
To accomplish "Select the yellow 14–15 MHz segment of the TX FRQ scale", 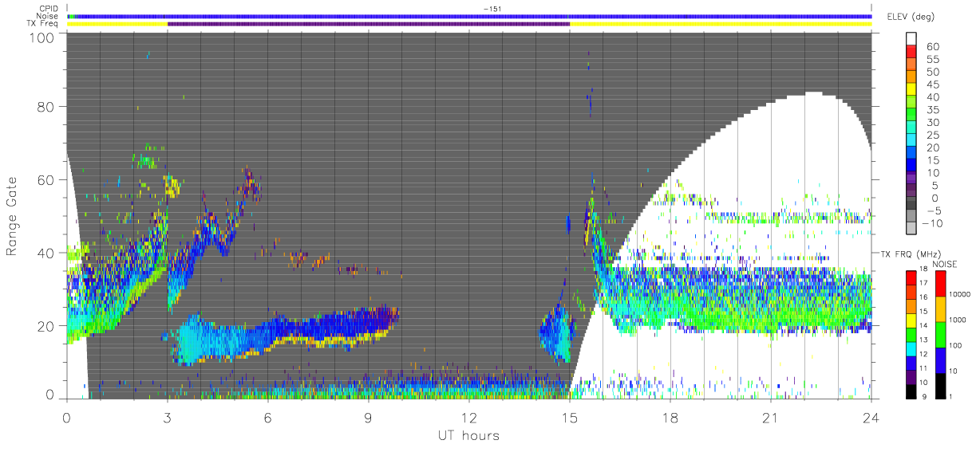I will point(911,320).
